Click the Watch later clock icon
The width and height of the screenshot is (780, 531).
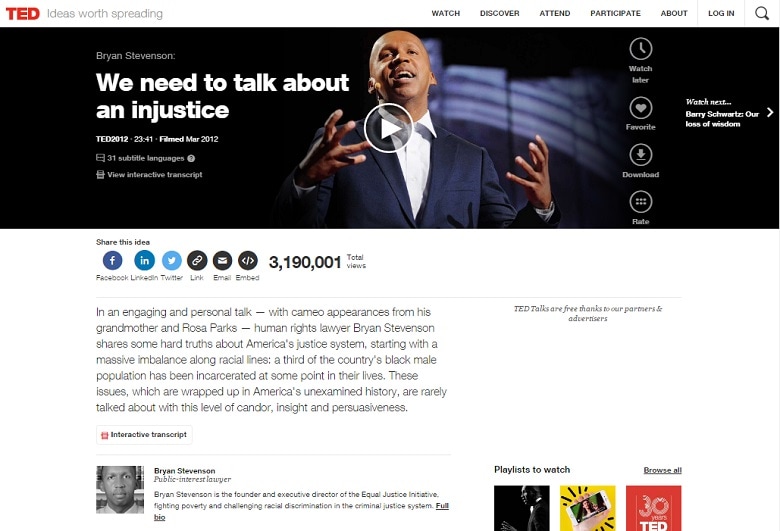(x=641, y=49)
